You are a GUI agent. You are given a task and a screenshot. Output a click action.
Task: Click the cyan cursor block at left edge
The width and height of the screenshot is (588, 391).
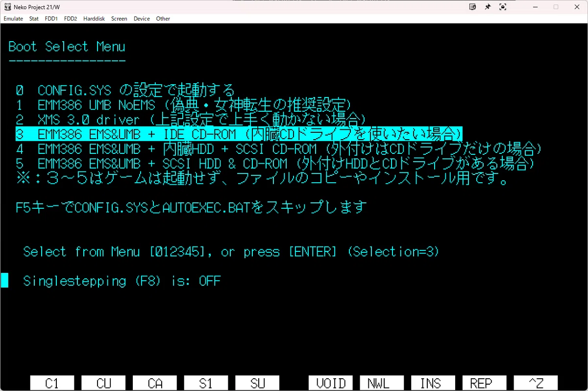pos(4,281)
